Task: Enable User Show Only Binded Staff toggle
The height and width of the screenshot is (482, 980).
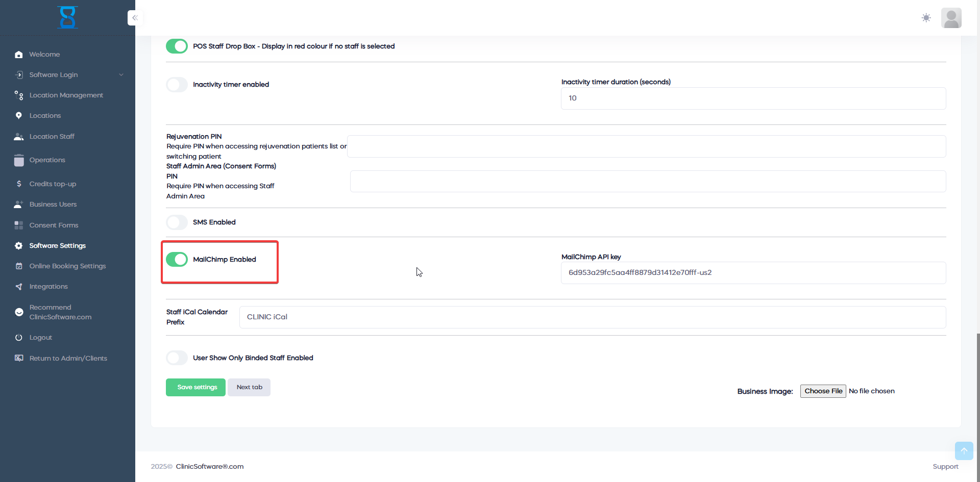Action: (x=177, y=358)
